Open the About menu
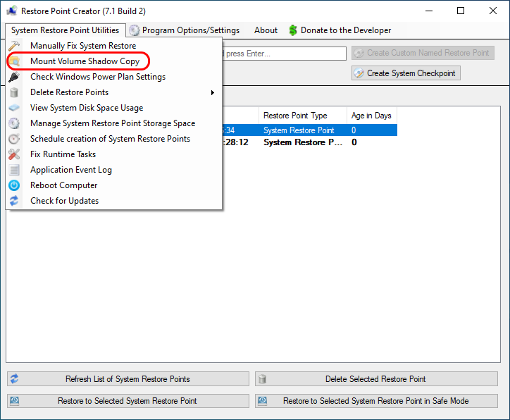The width and height of the screenshot is (510, 420). [x=266, y=30]
